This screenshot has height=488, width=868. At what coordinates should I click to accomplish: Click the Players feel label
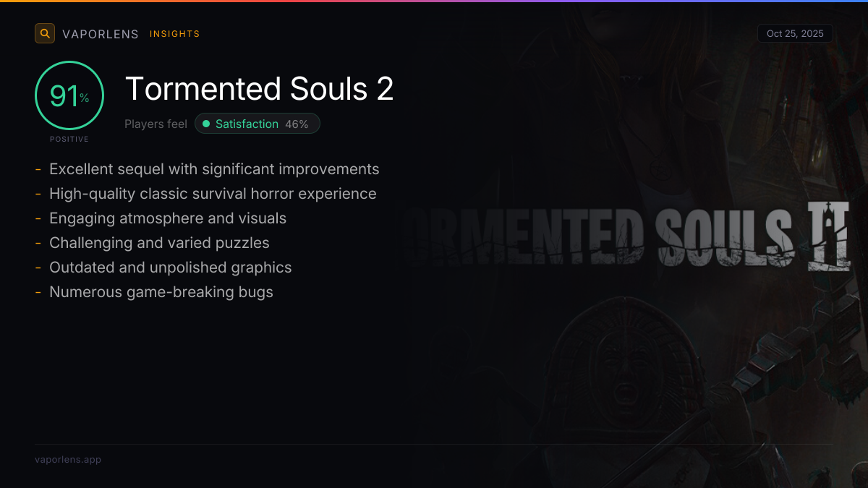[156, 124]
